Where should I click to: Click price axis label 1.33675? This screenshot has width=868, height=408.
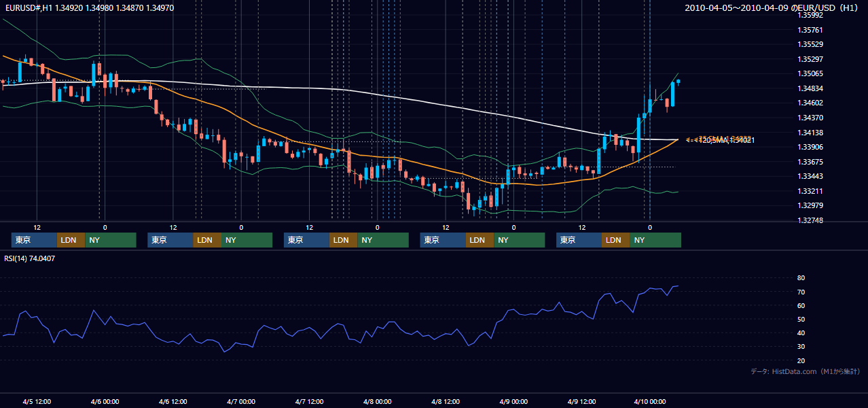coord(812,162)
